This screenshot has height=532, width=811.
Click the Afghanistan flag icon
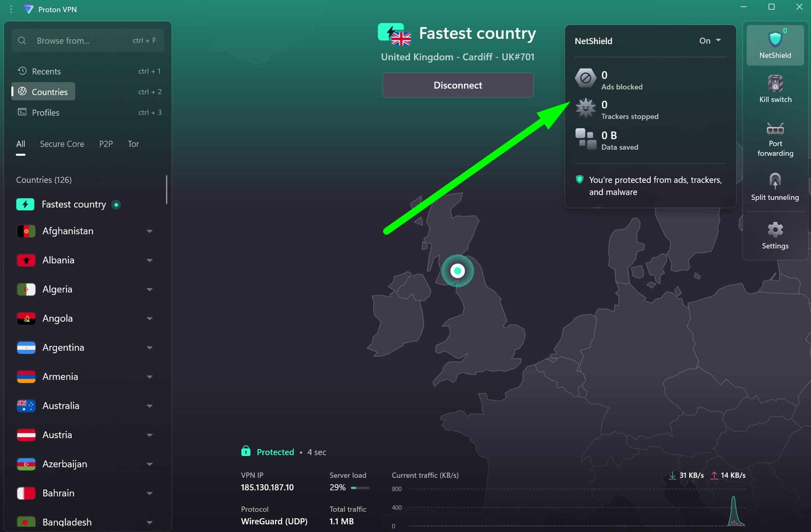26,231
